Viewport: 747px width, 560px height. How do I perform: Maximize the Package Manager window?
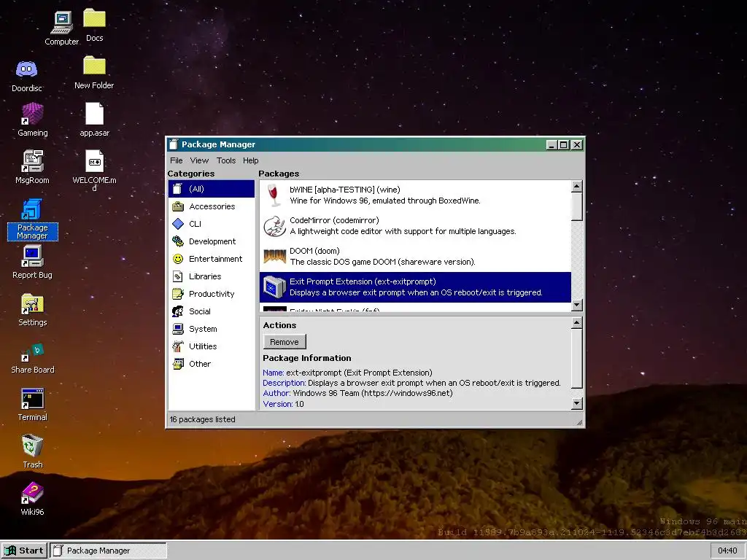[x=564, y=145]
